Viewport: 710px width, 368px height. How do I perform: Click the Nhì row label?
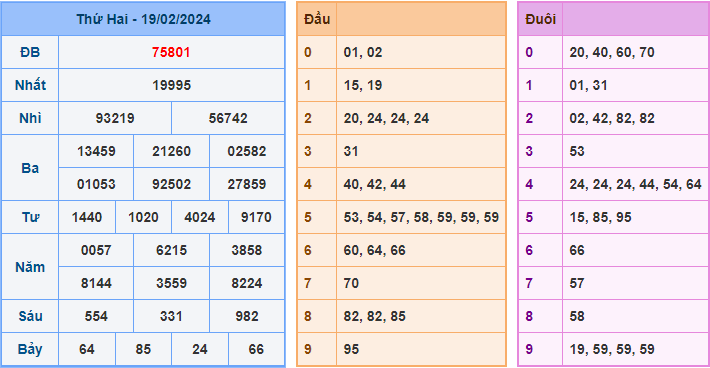30,118
